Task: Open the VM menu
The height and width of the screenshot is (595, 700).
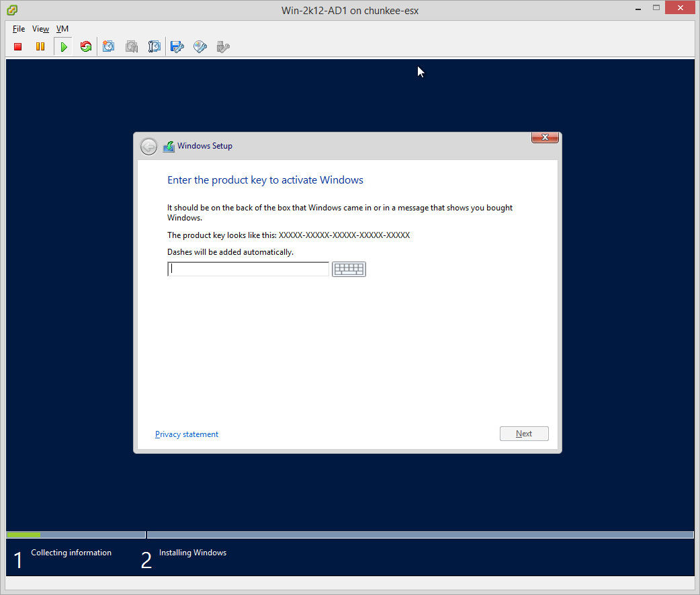Action: click(62, 29)
